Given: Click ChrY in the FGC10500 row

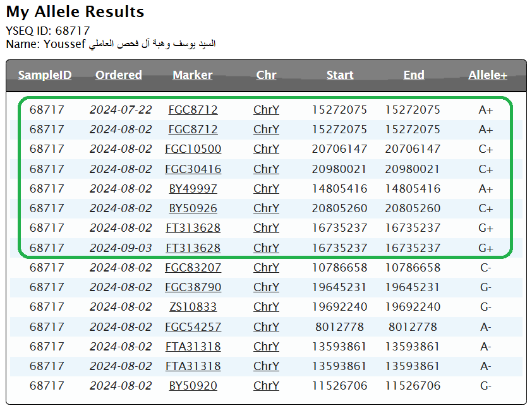Looking at the screenshot, I should tap(266, 149).
